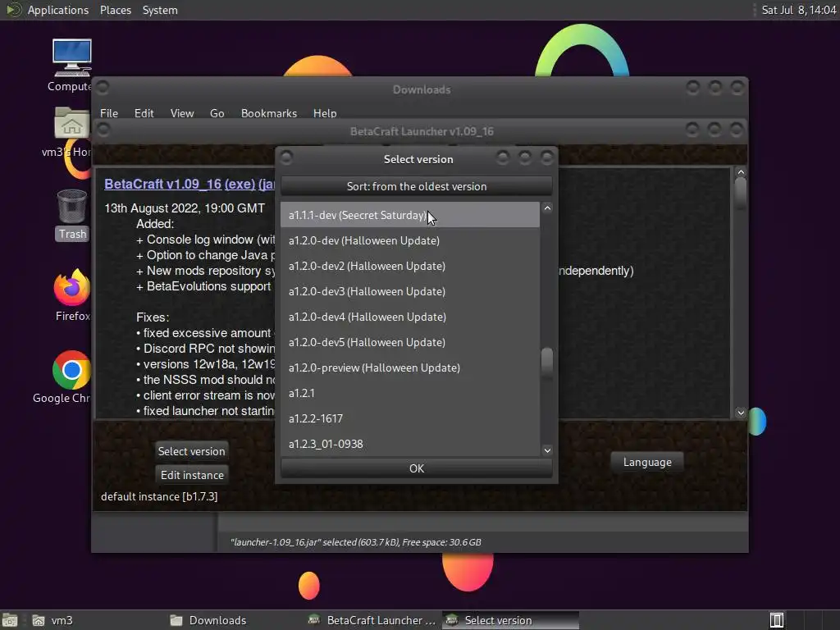Open the Applications menu in top panel

pos(58,10)
